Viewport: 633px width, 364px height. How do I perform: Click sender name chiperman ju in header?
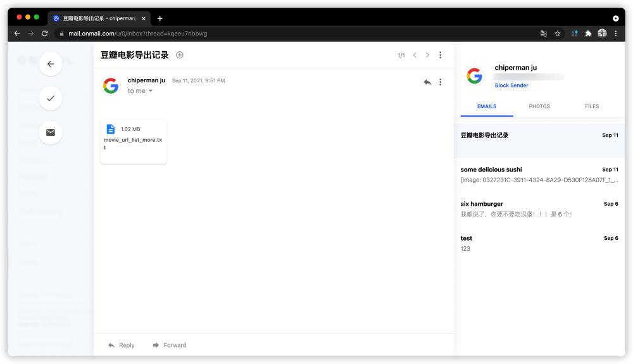click(147, 80)
